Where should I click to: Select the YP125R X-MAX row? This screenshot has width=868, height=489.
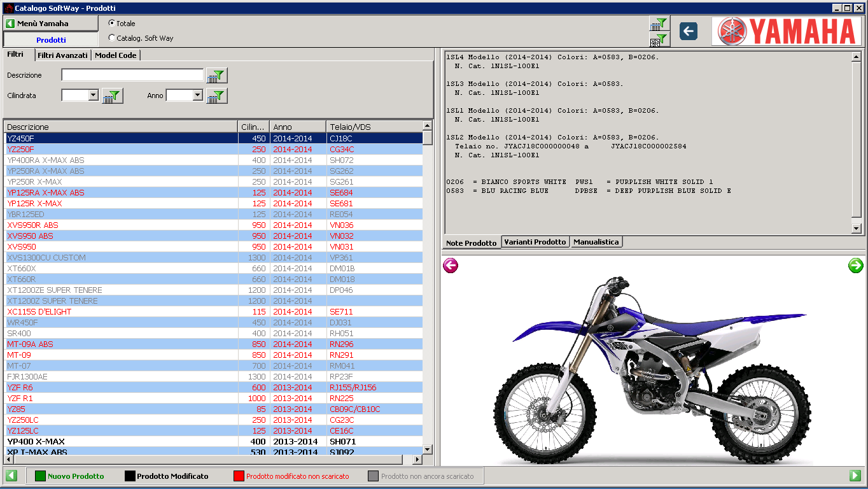[213, 203]
